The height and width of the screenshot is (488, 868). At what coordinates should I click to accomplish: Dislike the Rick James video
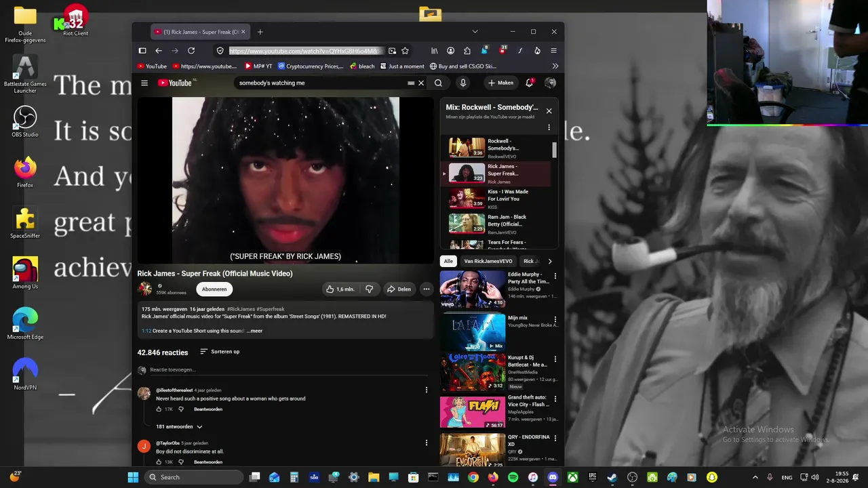(x=369, y=289)
